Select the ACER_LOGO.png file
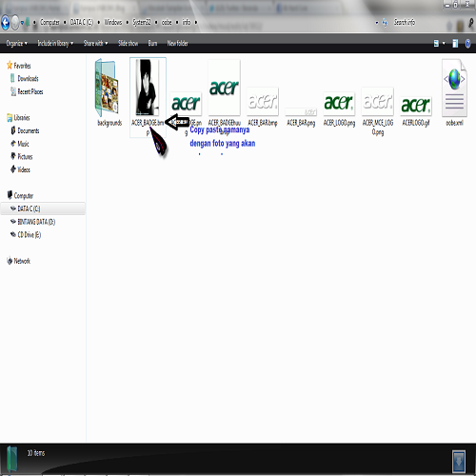The image size is (476, 476). click(339, 109)
